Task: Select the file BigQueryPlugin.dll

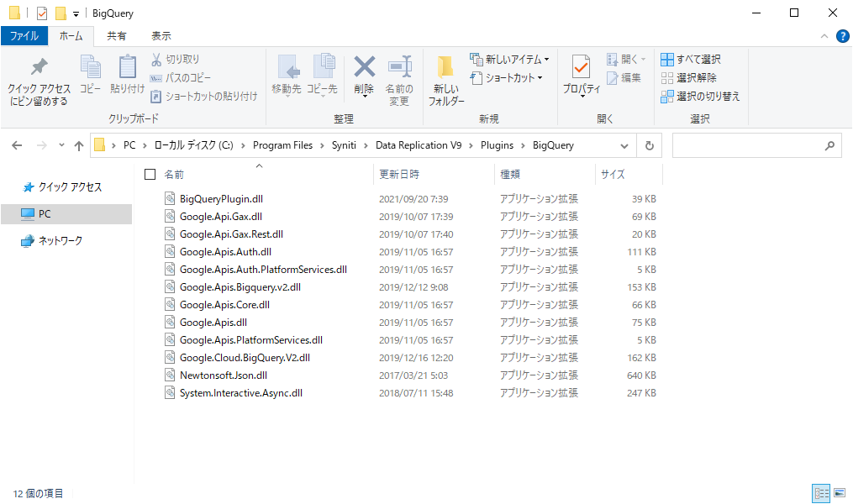Action: [221, 199]
